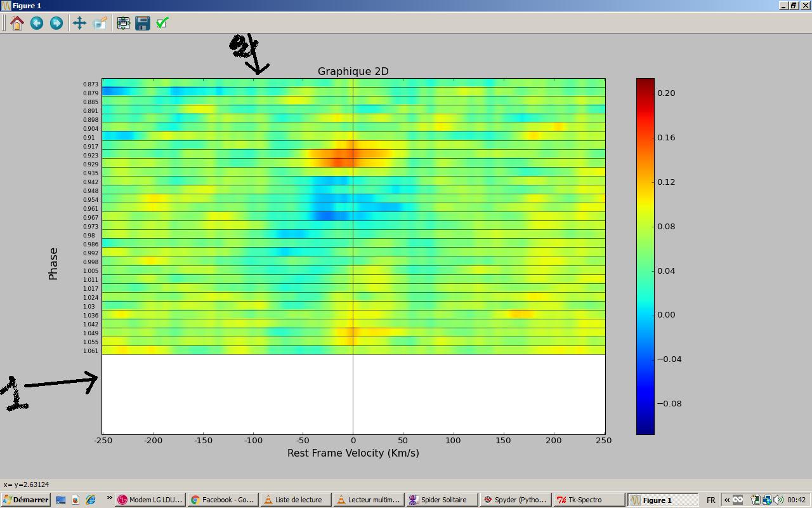Viewport: 812px width, 508px height.
Task: Open the Démarrer start menu
Action: click(25, 500)
